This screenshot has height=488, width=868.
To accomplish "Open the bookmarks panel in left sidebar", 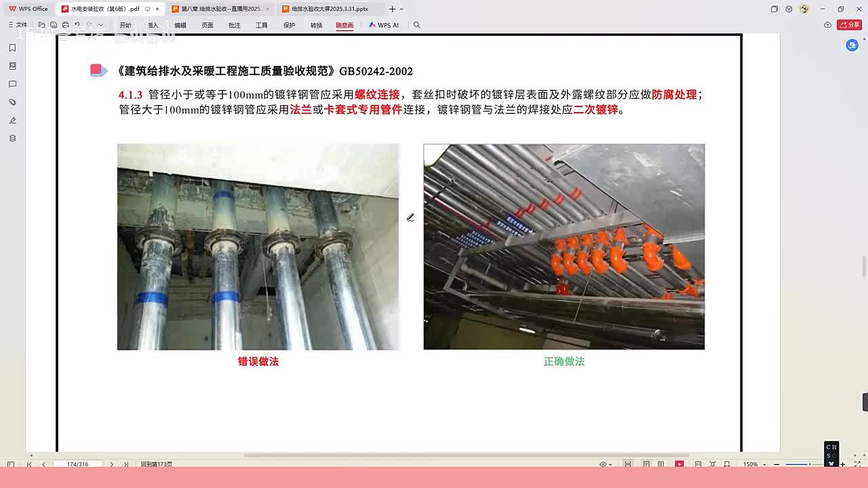I will pyautogui.click(x=12, y=48).
